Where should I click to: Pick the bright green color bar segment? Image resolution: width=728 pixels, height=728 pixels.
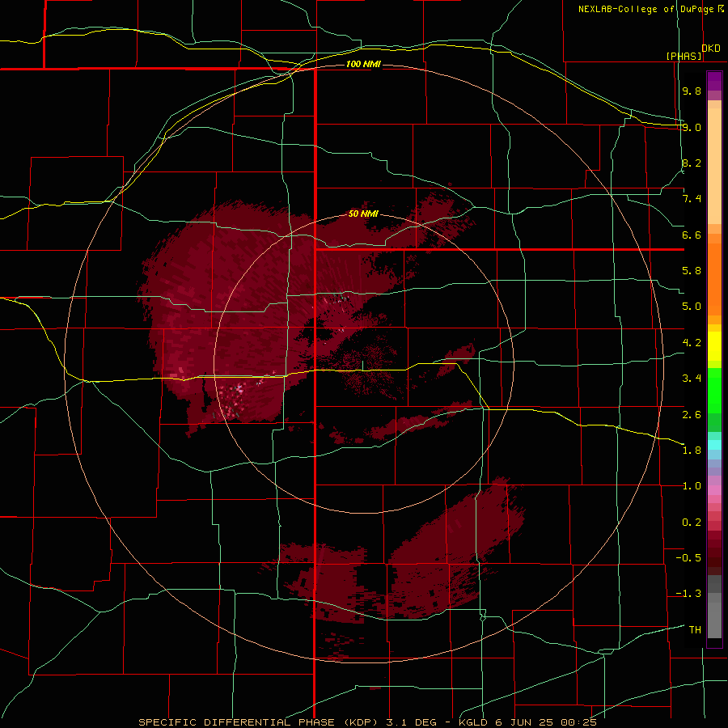point(714,392)
